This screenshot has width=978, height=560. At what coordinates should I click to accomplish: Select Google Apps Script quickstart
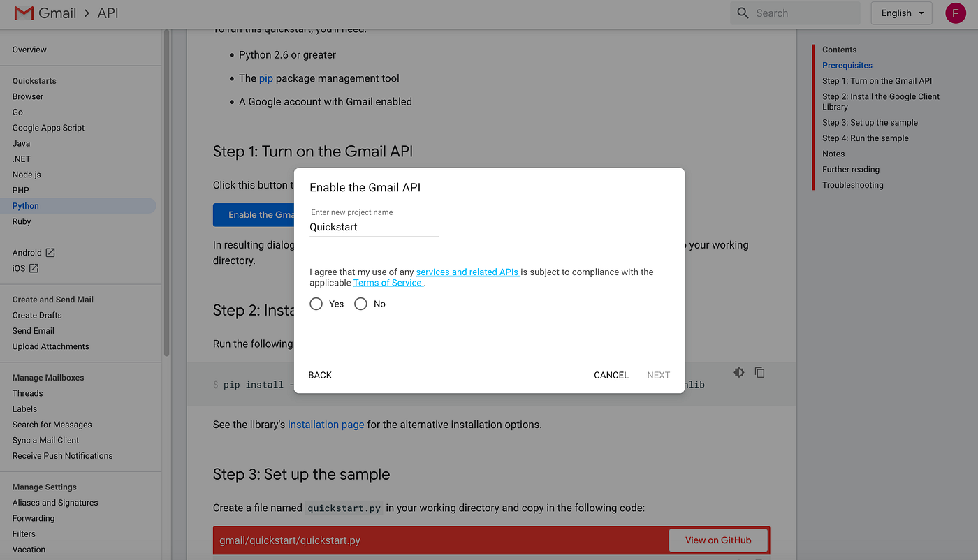coord(48,128)
